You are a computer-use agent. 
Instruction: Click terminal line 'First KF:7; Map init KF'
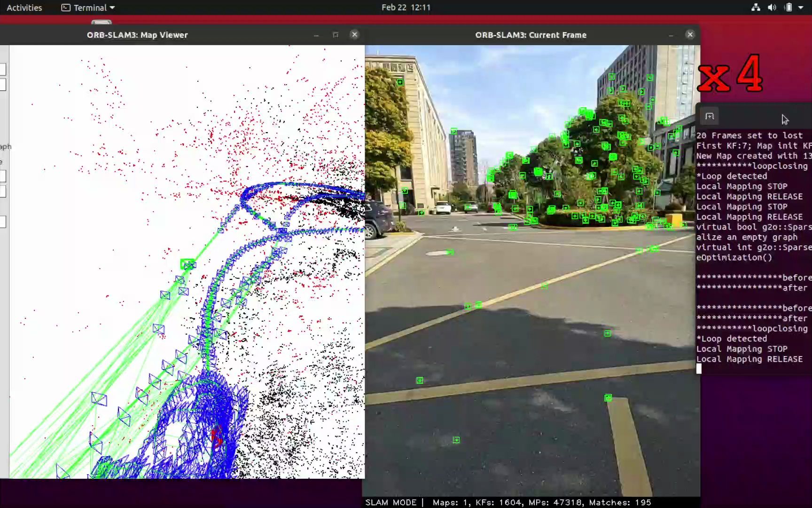tap(754, 146)
